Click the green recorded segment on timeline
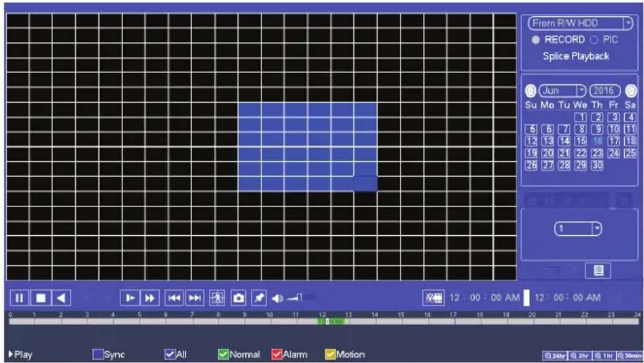Image resolution: width=644 pixels, height=363 pixels. pyautogui.click(x=331, y=321)
